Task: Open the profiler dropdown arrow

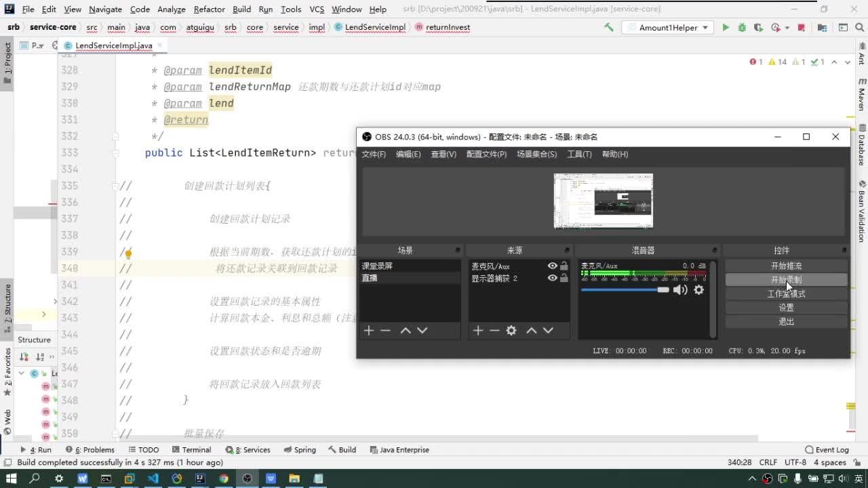Action: click(787, 28)
